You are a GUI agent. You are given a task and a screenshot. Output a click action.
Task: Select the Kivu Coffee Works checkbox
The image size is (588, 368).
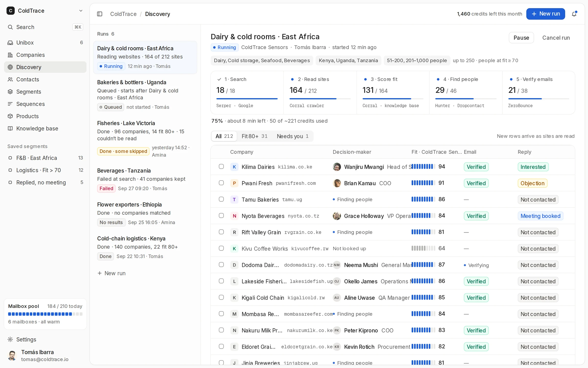(221, 248)
